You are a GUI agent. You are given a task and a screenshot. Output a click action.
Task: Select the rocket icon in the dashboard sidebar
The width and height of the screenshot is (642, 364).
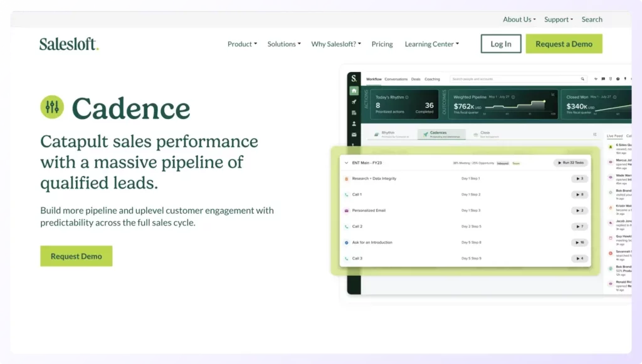(x=354, y=102)
